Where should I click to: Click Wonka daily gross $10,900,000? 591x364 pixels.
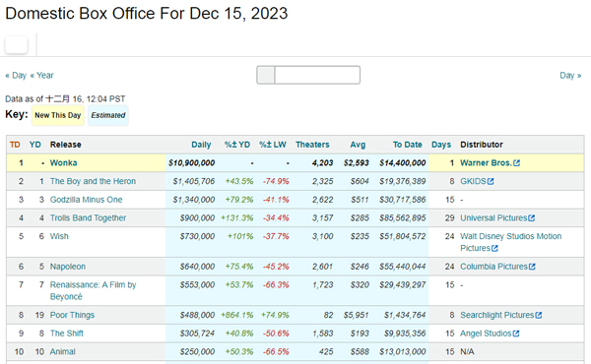pyautogui.click(x=191, y=163)
